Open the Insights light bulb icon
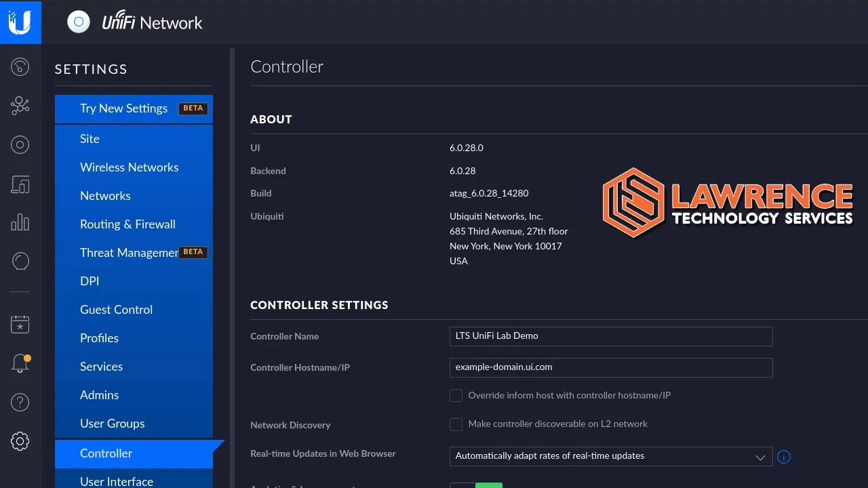 pyautogui.click(x=20, y=261)
